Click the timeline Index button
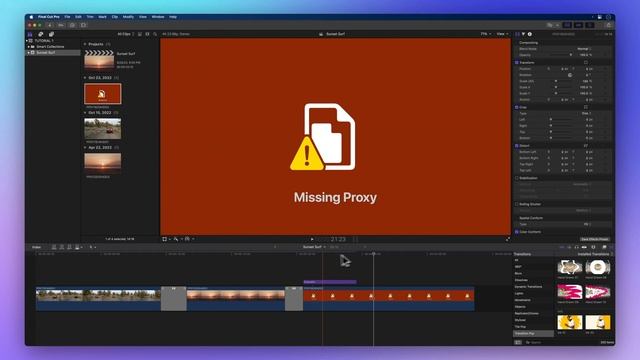This screenshot has height=360, width=640. click(x=36, y=247)
